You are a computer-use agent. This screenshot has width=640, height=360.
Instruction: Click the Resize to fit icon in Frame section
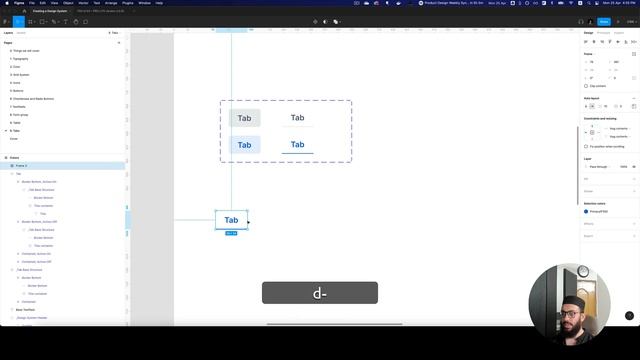(x=634, y=54)
